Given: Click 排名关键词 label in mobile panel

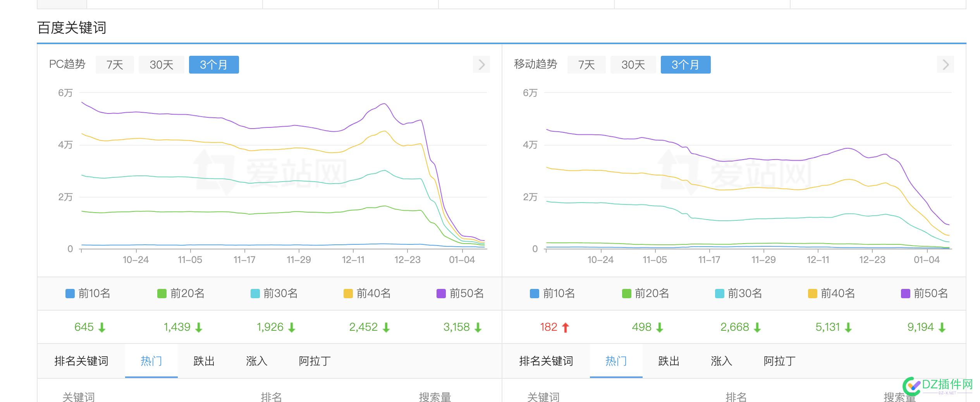Looking at the screenshot, I should (546, 361).
